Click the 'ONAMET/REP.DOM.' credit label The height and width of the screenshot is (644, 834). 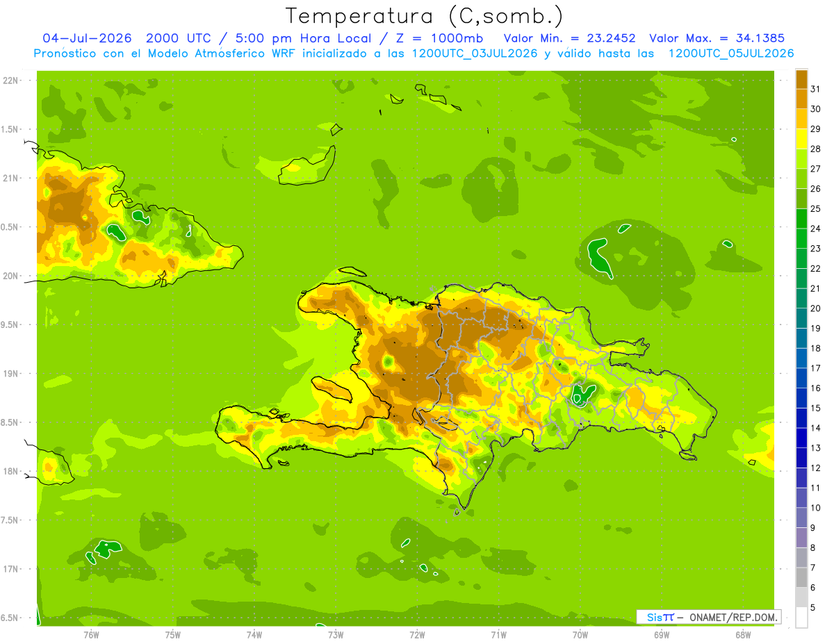coord(734,617)
